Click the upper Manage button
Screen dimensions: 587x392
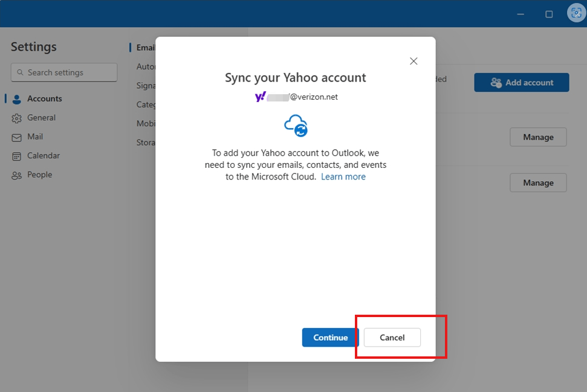click(537, 137)
